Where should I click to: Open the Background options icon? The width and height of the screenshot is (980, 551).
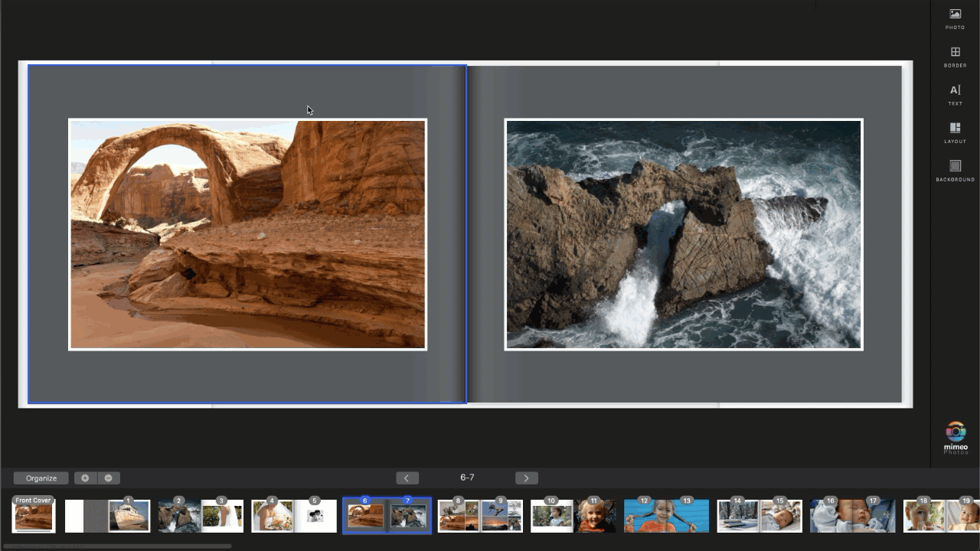coord(955,171)
